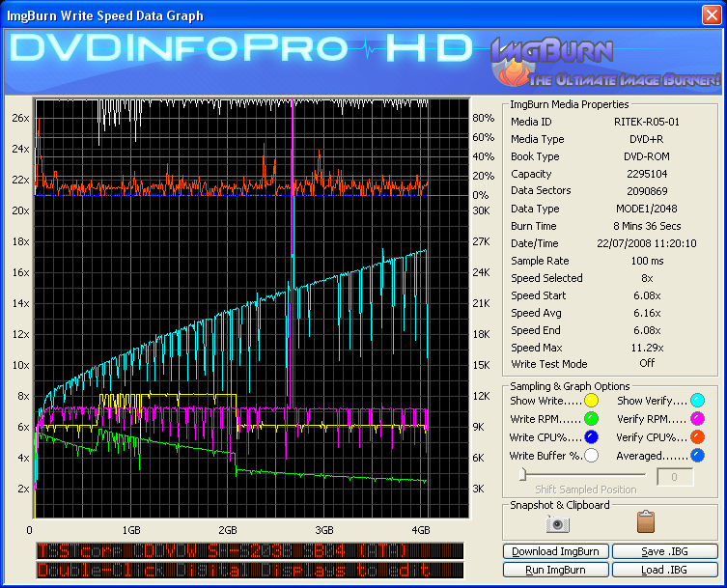Click the Speed Max value 11.29x
The image size is (727, 588).
click(647, 348)
